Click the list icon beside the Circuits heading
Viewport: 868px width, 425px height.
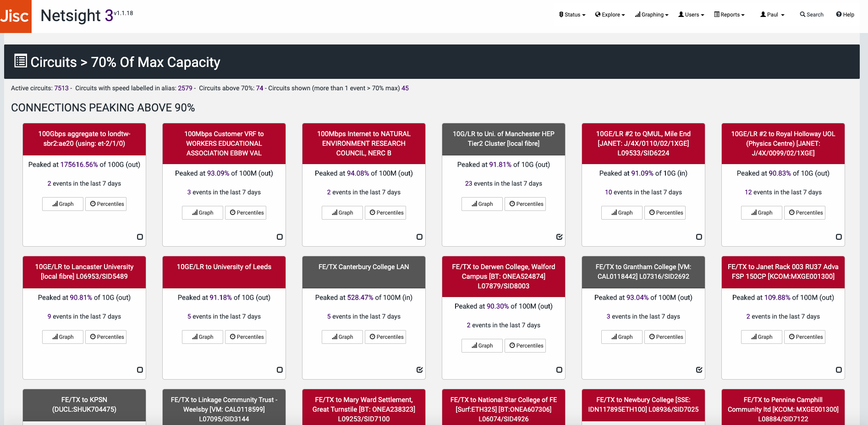21,61
